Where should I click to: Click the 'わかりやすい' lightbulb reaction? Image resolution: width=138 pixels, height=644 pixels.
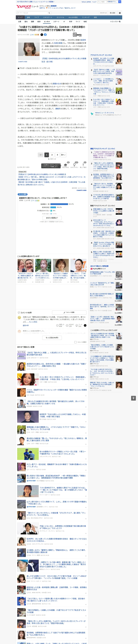coord(74,165)
